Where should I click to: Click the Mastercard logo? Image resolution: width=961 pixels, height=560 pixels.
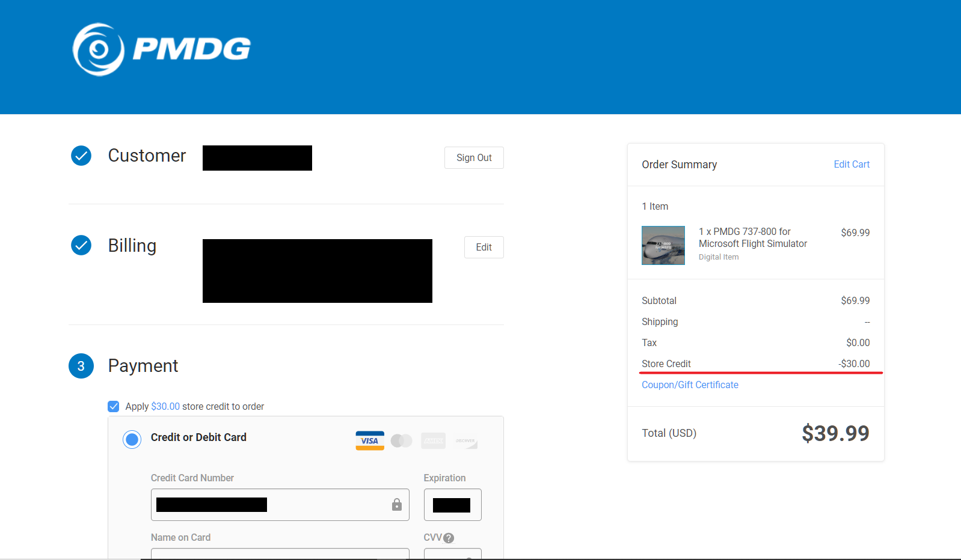click(401, 441)
